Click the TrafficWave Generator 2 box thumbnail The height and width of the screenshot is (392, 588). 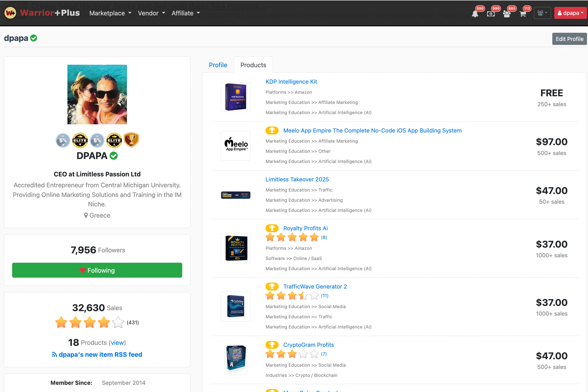point(235,306)
